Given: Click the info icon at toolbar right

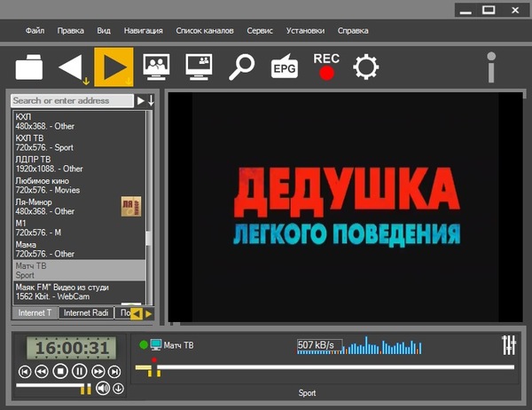Looking at the screenshot, I should click(x=490, y=67).
